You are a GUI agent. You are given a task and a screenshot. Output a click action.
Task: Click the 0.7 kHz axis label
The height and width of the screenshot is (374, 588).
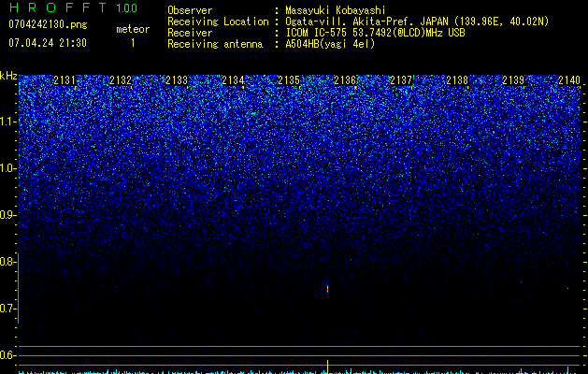point(7,309)
